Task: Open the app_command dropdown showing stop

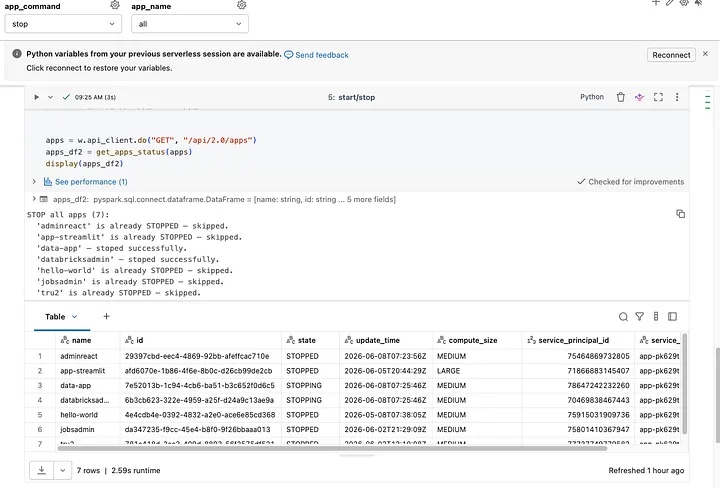Action: 63,24
